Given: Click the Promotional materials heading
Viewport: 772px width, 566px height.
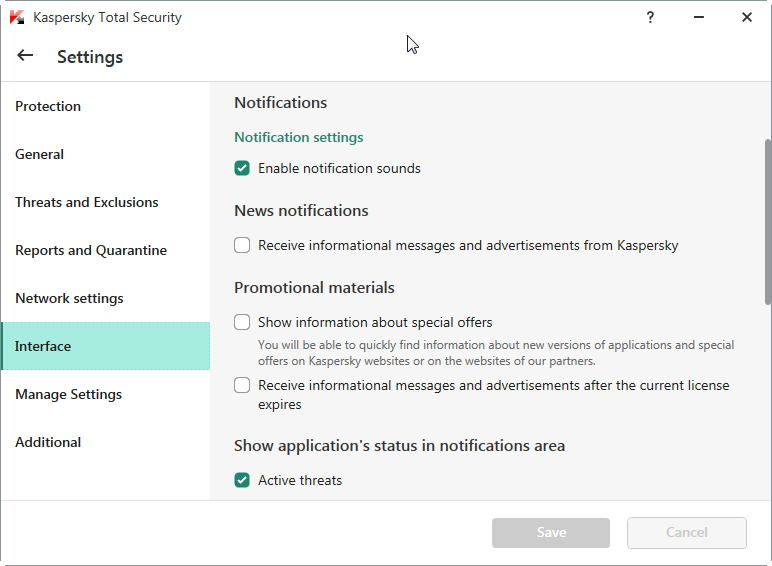Looking at the screenshot, I should coord(314,287).
